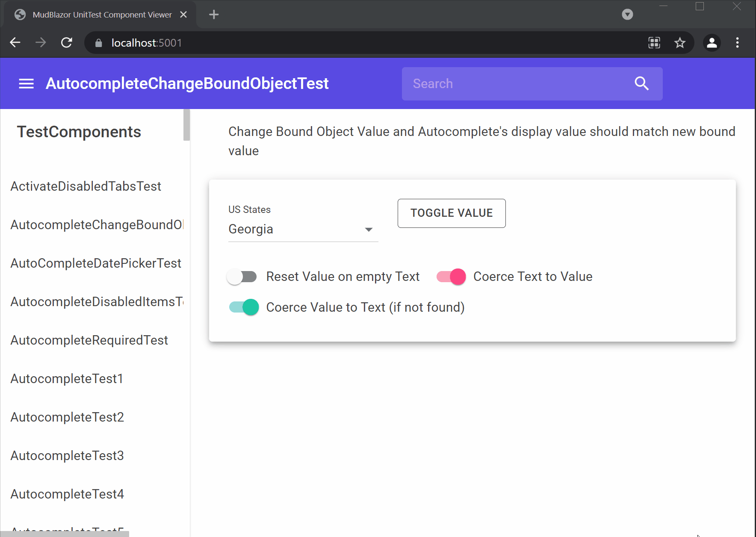Enable Reset Value on empty Text switch
This screenshot has width=756, height=537.
242,277
